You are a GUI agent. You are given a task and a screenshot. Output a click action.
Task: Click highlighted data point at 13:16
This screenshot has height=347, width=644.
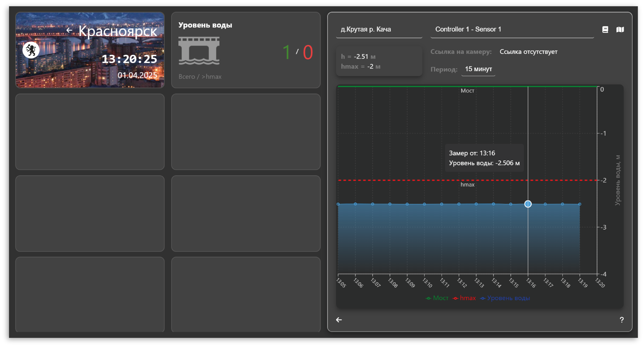pos(528,204)
